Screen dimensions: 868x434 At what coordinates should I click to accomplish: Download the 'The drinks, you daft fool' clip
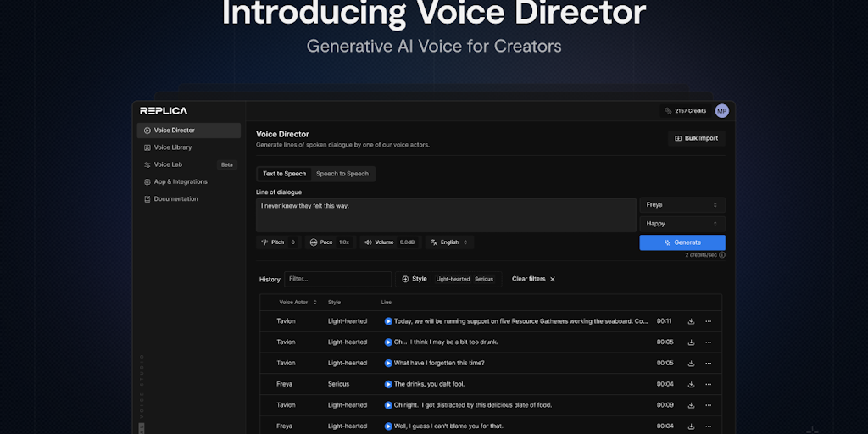pos(691,384)
